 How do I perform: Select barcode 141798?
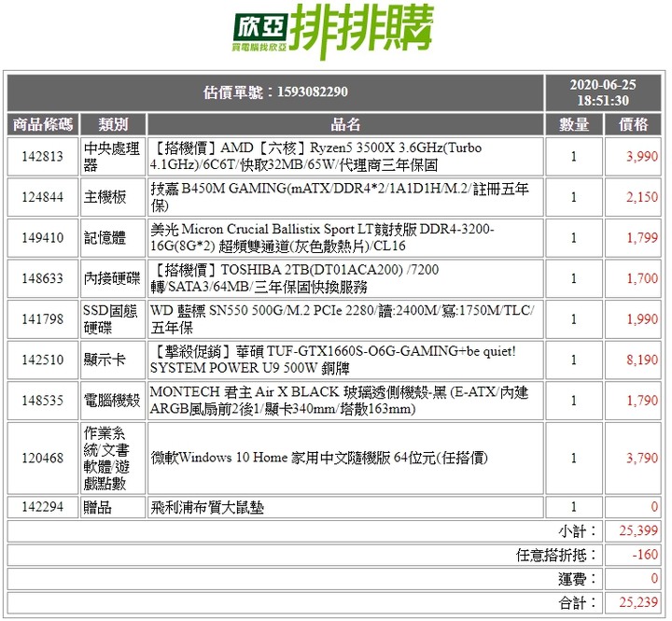tap(42, 319)
